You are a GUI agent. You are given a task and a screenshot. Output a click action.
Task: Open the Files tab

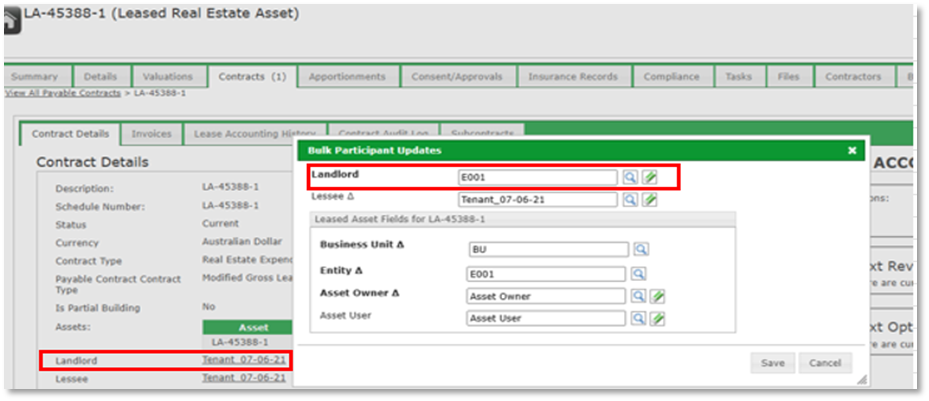coord(789,77)
